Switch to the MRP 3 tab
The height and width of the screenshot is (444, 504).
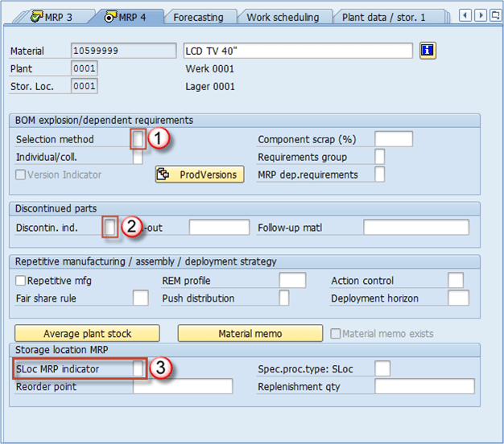pos(51,16)
